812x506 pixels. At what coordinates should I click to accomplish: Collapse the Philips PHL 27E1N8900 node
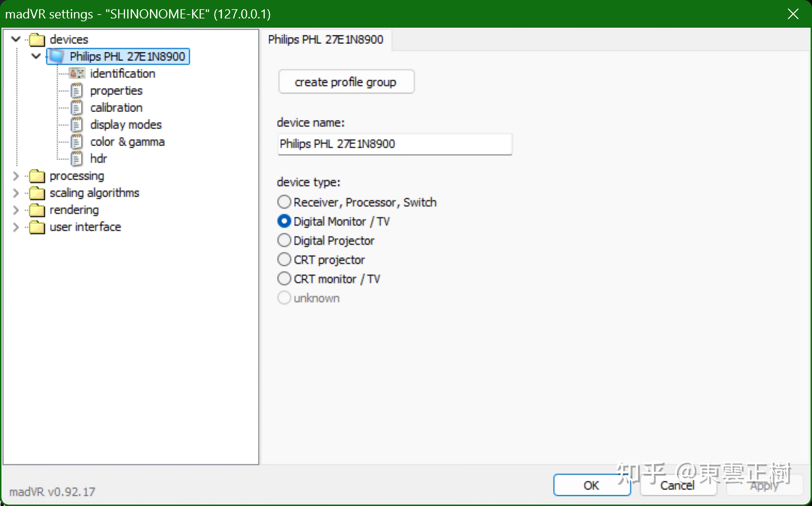tap(36, 56)
